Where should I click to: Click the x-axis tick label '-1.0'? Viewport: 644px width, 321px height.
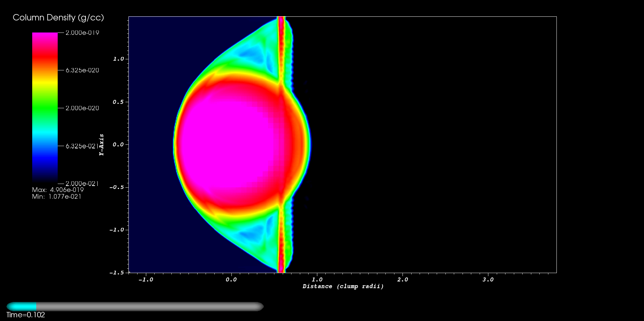click(146, 279)
